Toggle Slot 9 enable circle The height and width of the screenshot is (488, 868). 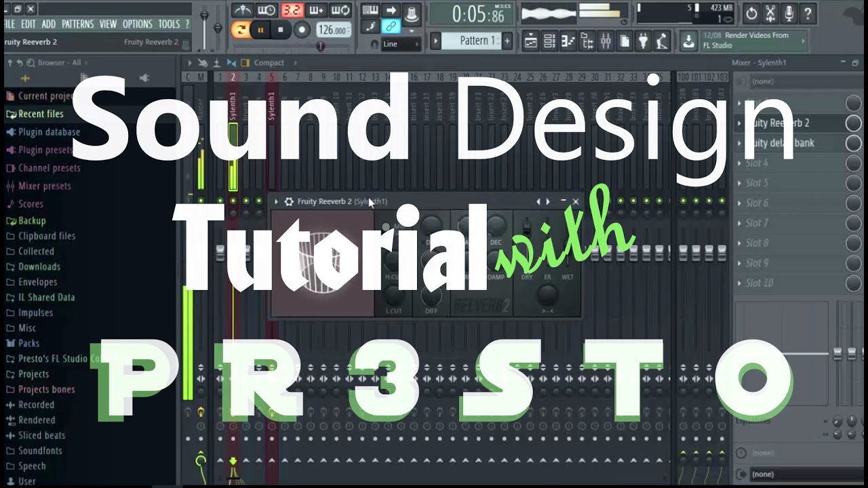853,263
